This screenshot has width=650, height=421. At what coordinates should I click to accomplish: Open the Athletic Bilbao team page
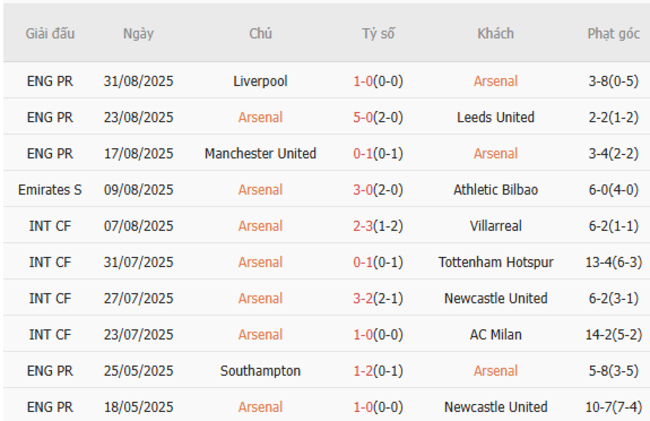[x=495, y=189]
